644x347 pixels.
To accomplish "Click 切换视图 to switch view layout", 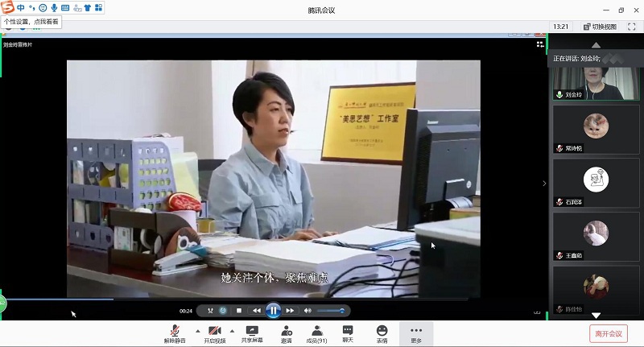I will coord(600,27).
